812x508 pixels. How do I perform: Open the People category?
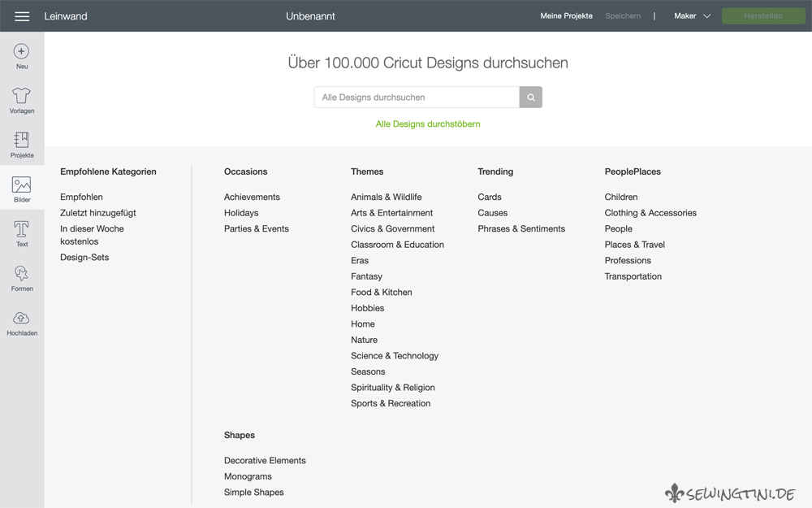[618, 228]
